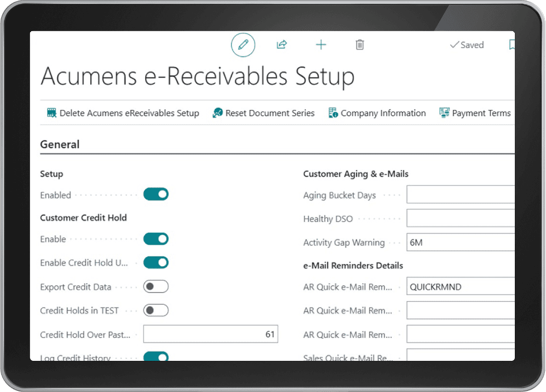This screenshot has height=392, width=546.
Task: Click the bookmark icon beside Saved
Action: click(512, 45)
